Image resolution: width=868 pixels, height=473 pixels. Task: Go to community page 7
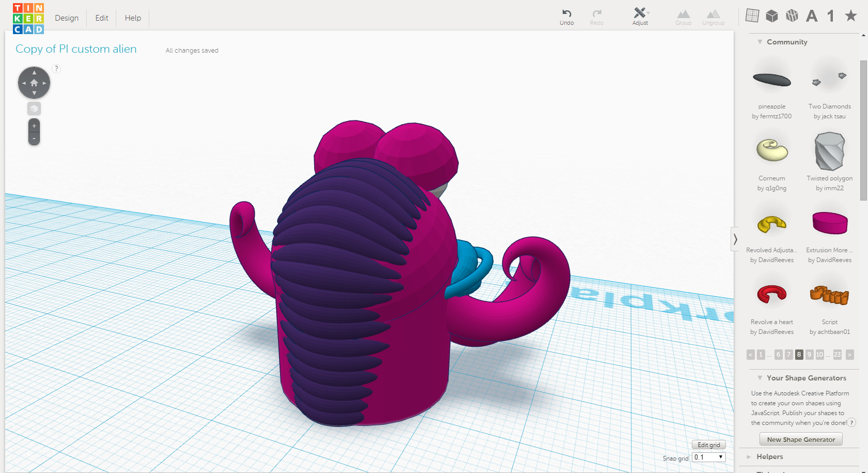[788, 355]
